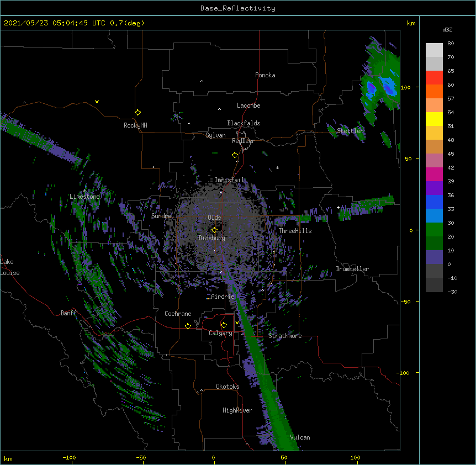Click the Airdrie city label
This screenshot has height=465, width=476.
223,297
